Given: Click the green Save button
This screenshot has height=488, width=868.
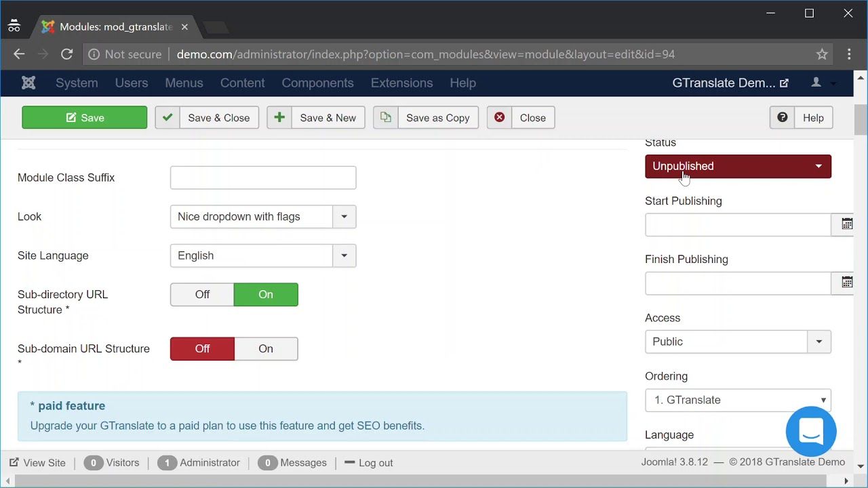Looking at the screenshot, I should (84, 117).
